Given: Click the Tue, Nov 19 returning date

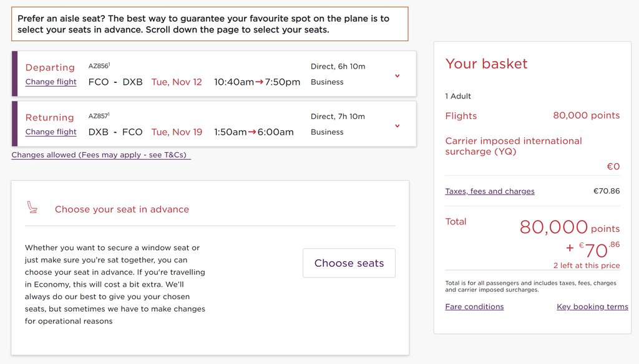Looking at the screenshot, I should pyautogui.click(x=177, y=132).
